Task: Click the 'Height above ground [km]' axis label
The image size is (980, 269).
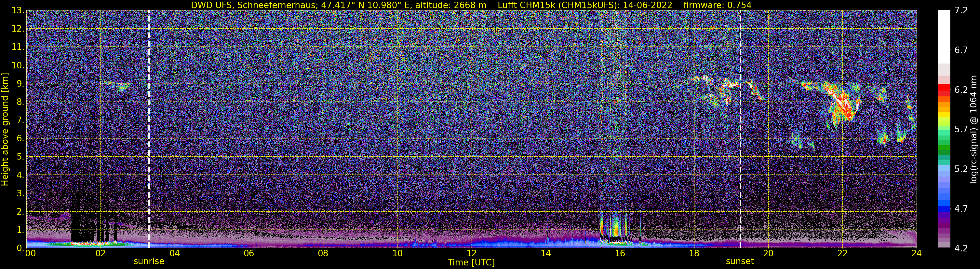Action: coord(5,130)
